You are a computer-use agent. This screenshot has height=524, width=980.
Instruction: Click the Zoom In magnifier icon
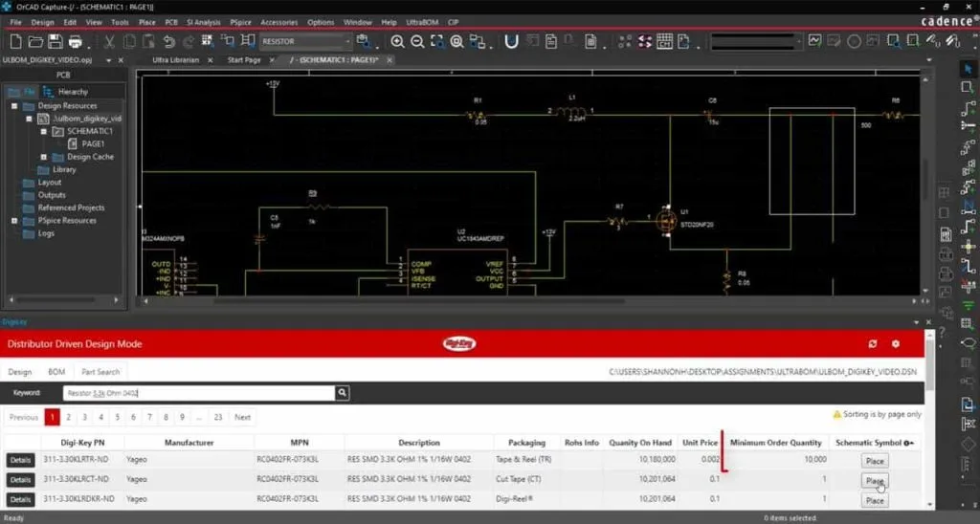tap(397, 41)
